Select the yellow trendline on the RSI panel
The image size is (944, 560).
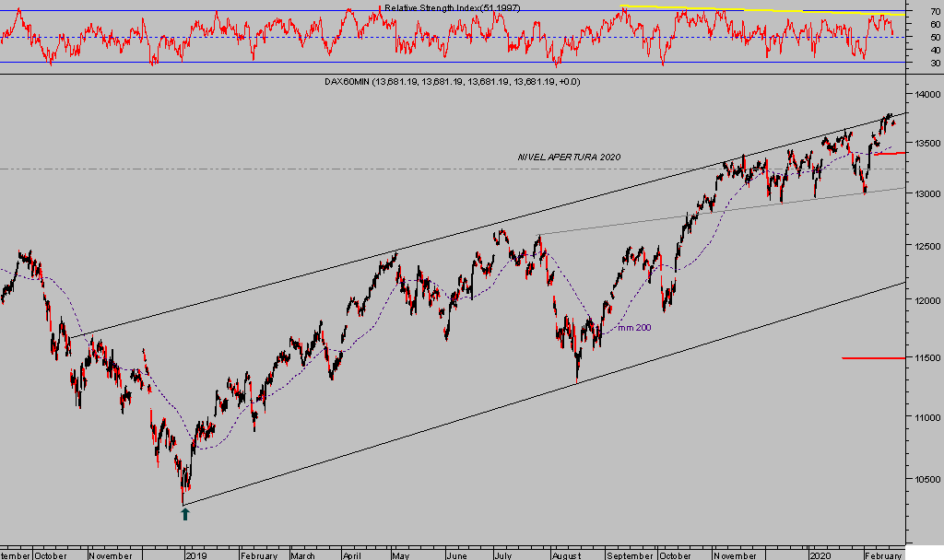point(762,9)
